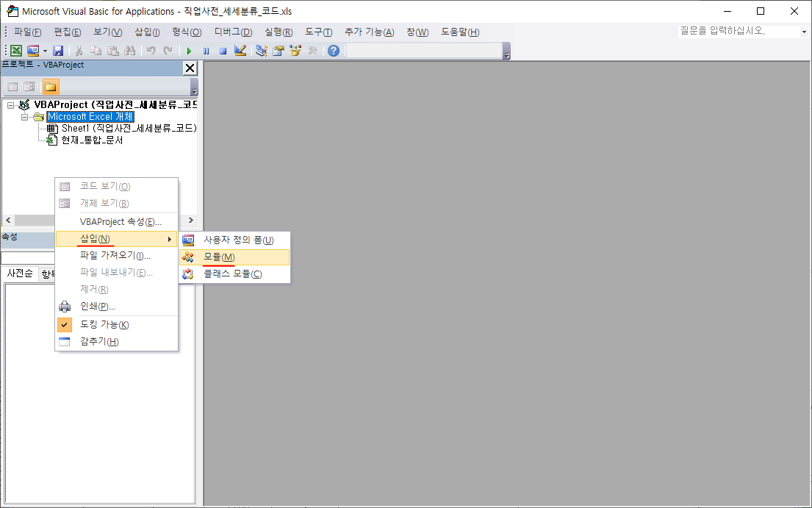Choose 삽입(N) in the context menu
Viewport: 812px width, 508px height.
[117, 239]
